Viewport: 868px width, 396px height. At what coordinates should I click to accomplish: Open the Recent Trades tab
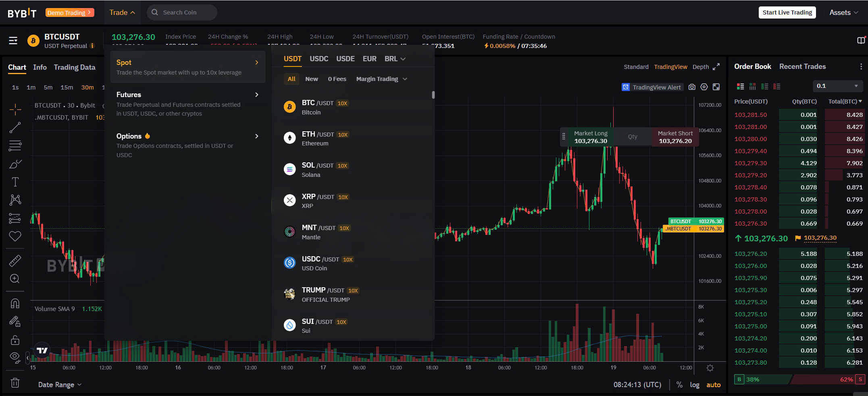pos(802,66)
